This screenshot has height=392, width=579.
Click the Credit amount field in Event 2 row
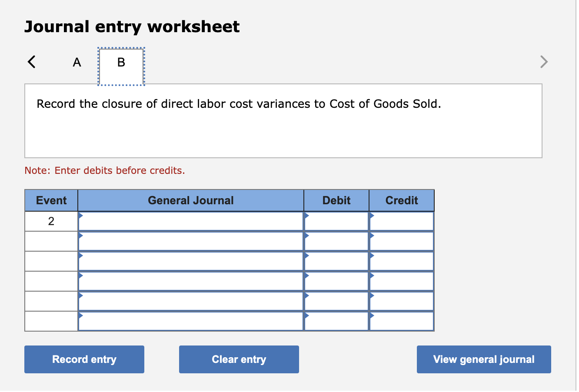pyautogui.click(x=401, y=221)
